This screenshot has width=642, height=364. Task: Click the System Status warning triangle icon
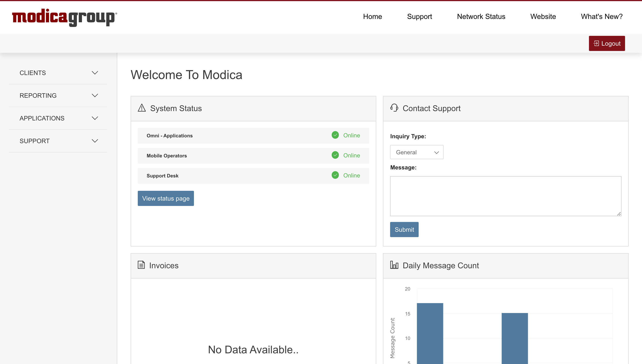[x=142, y=108]
